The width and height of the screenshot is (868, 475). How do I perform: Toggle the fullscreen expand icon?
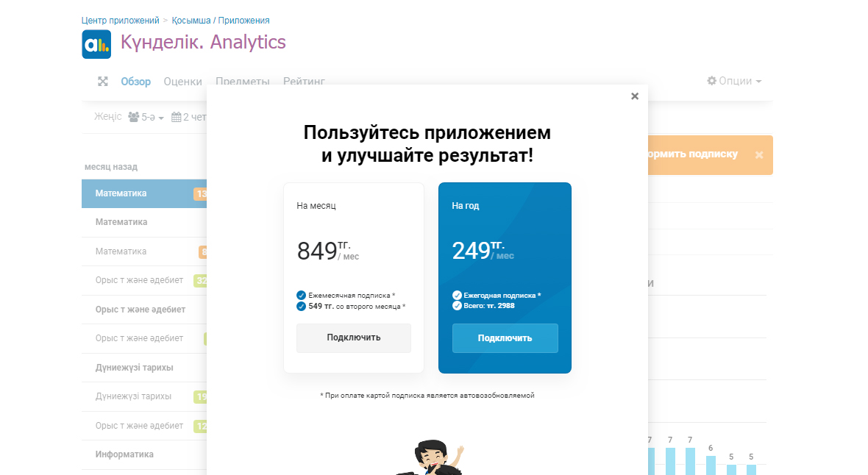tap(103, 82)
